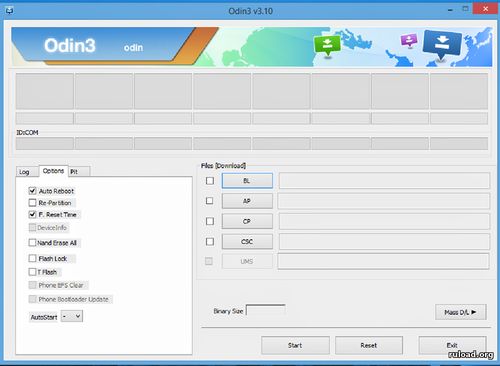
Task: Open the Mass D/L menu button
Action: [x=461, y=312]
